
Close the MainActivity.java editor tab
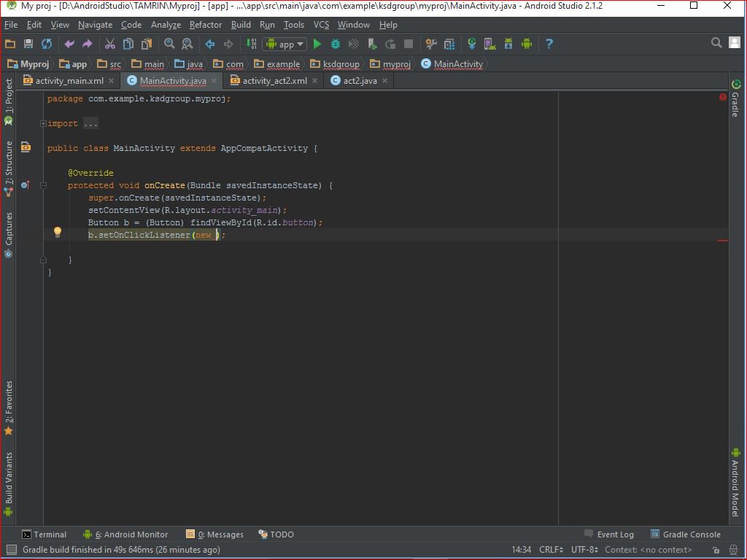(214, 81)
